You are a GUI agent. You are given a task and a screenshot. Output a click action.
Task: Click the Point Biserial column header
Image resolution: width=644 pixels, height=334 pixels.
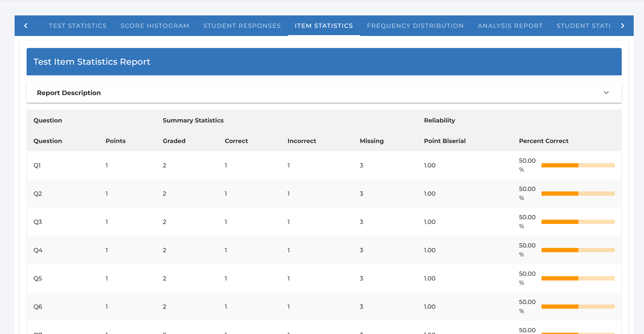(445, 141)
